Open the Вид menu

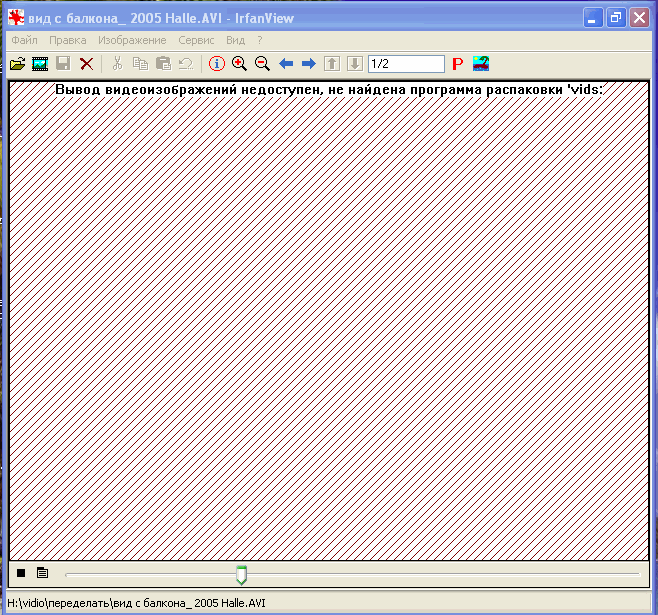click(235, 40)
